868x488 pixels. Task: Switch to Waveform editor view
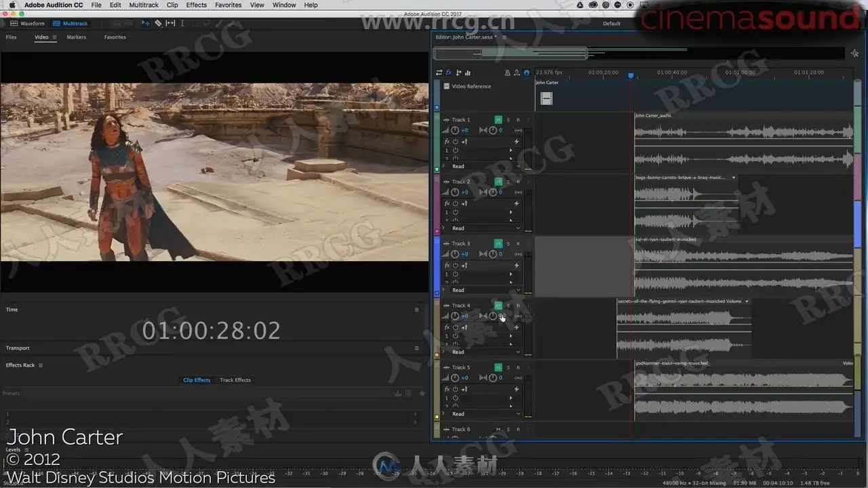point(27,23)
